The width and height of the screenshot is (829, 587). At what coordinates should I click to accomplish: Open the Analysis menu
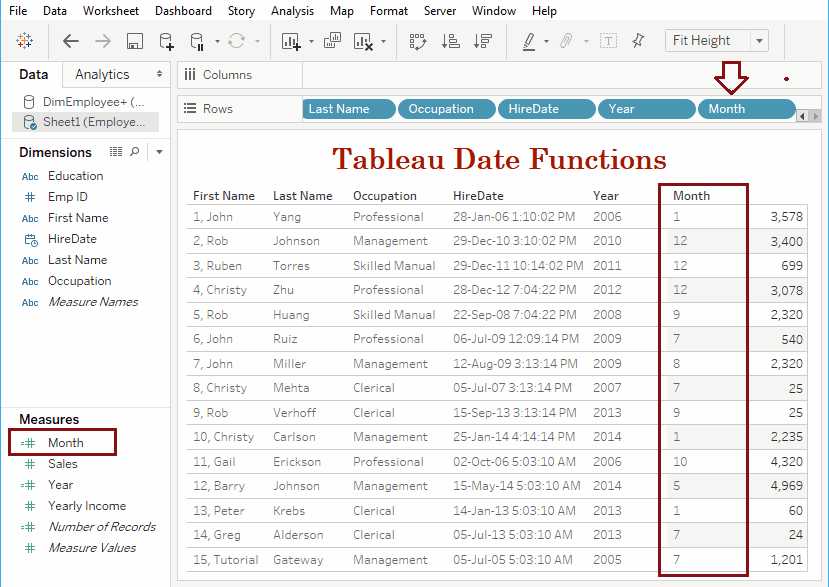[x=292, y=11]
